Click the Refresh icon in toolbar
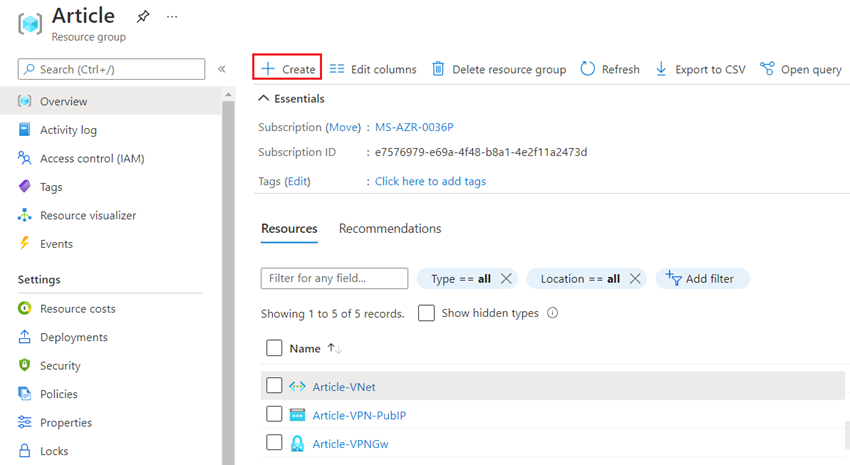 pos(588,69)
